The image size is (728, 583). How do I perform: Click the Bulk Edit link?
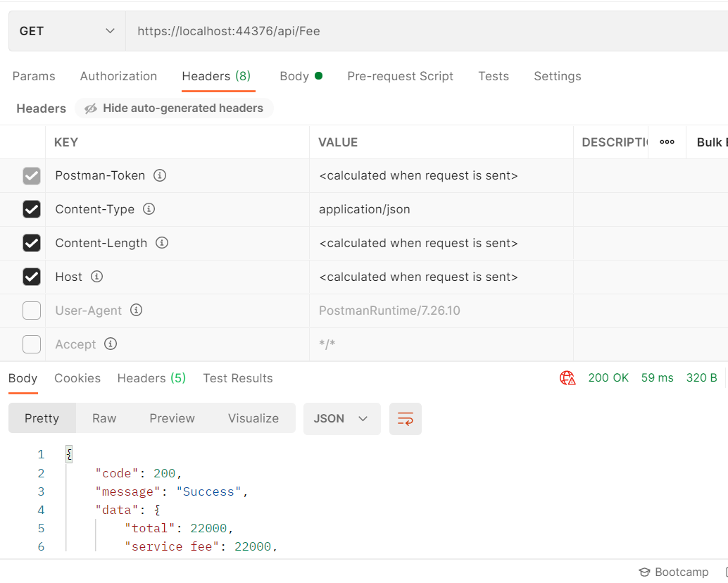click(712, 142)
